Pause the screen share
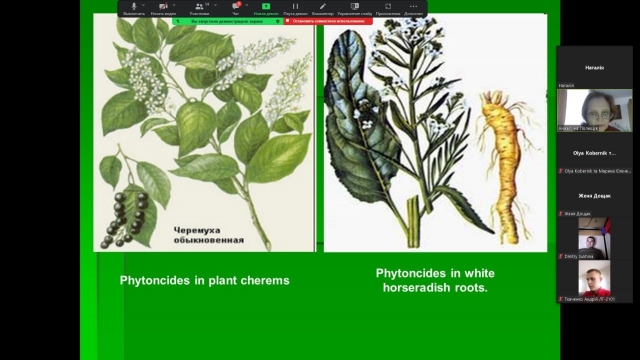 tap(295, 8)
